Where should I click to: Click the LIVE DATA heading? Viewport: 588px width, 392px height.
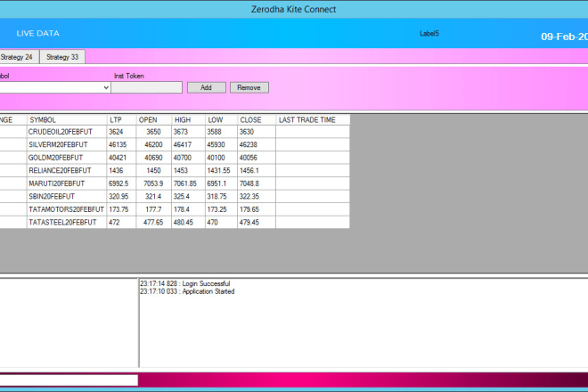[x=38, y=33]
